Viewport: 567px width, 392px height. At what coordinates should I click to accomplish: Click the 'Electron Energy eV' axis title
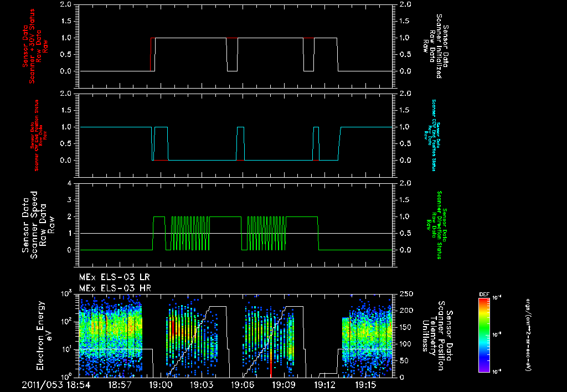45,336
